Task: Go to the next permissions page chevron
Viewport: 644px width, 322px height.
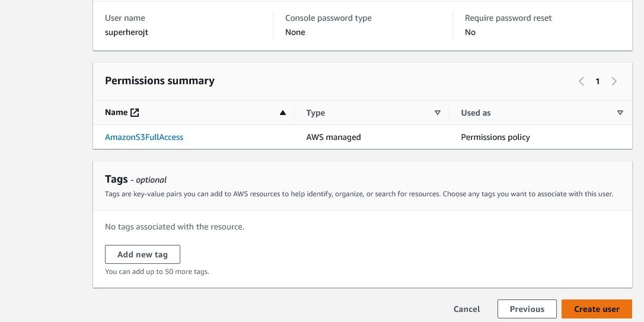Action: 614,81
